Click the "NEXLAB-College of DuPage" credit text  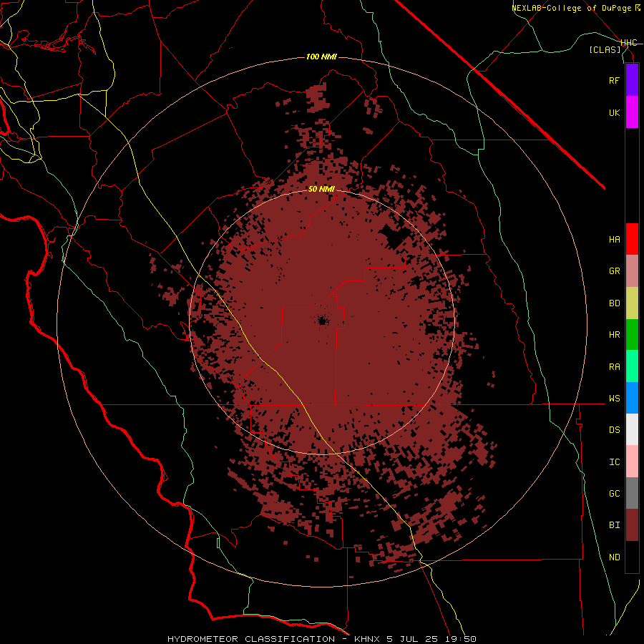click(x=572, y=8)
